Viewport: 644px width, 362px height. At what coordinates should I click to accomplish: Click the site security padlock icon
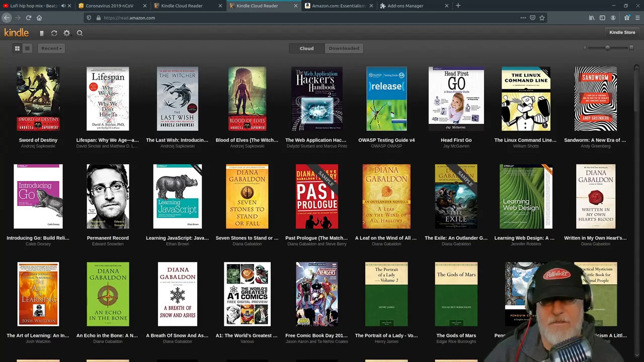(98, 18)
